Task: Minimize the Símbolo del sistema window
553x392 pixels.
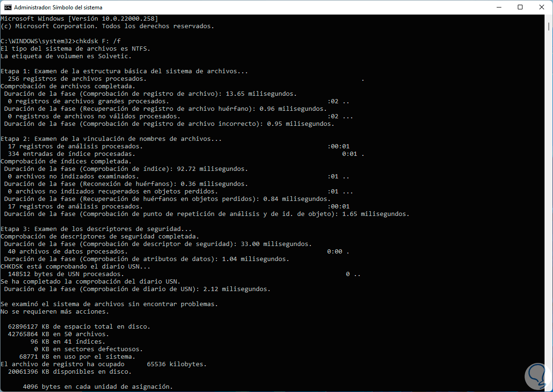Action: pos(499,7)
